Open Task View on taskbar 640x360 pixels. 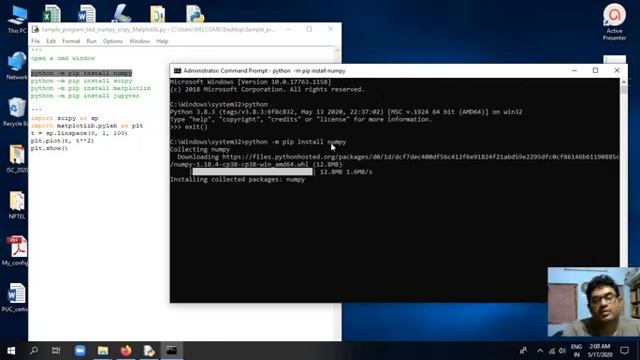pos(56,351)
